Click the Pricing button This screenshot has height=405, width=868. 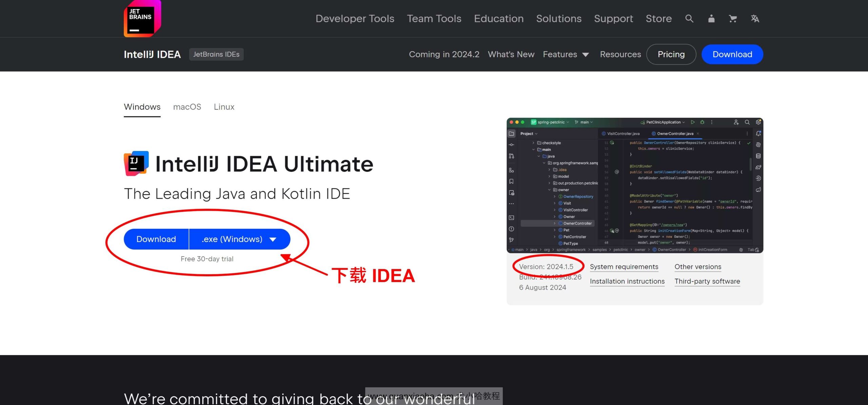tap(671, 54)
